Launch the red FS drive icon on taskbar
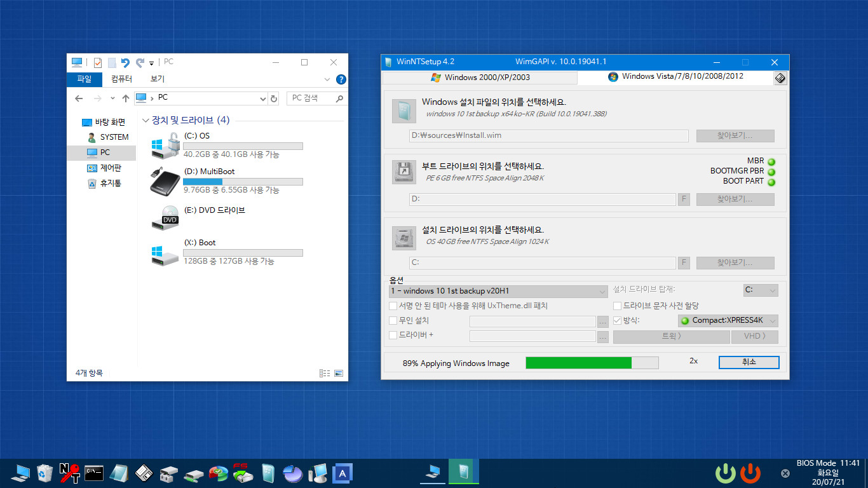Image resolution: width=868 pixels, height=488 pixels. point(243,473)
